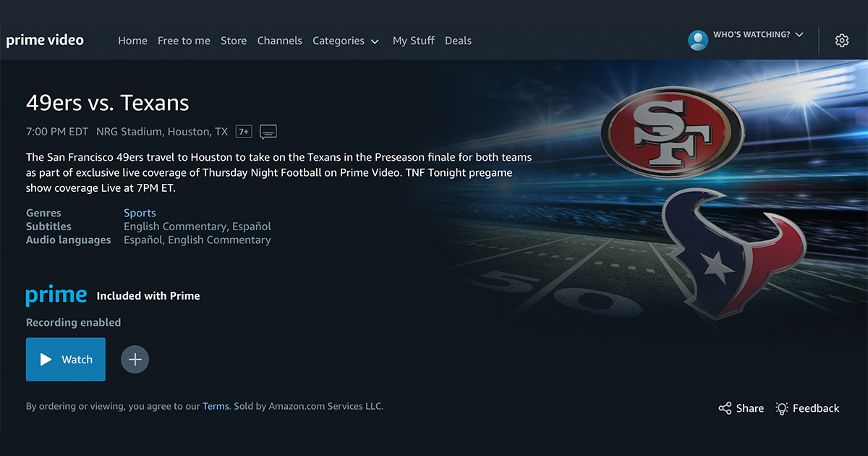868x456 pixels.
Task: Click the Recording enabled status text
Action: click(x=73, y=322)
